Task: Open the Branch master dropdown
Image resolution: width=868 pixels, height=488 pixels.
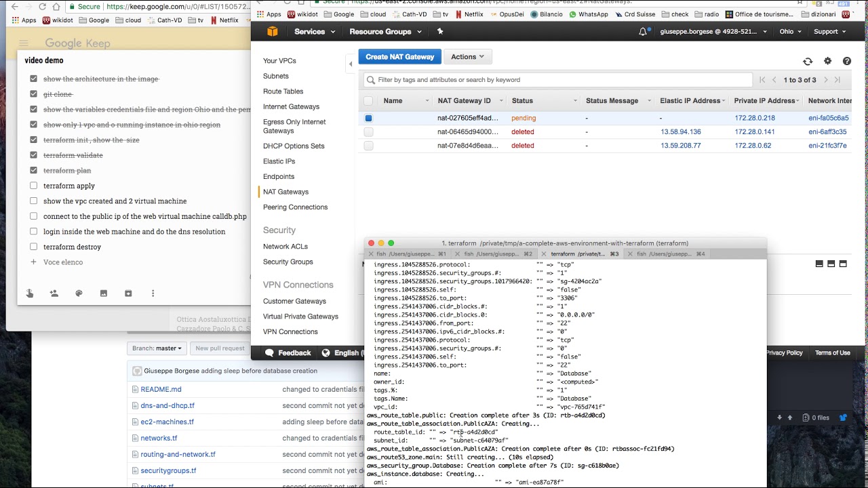Action: tap(157, 348)
